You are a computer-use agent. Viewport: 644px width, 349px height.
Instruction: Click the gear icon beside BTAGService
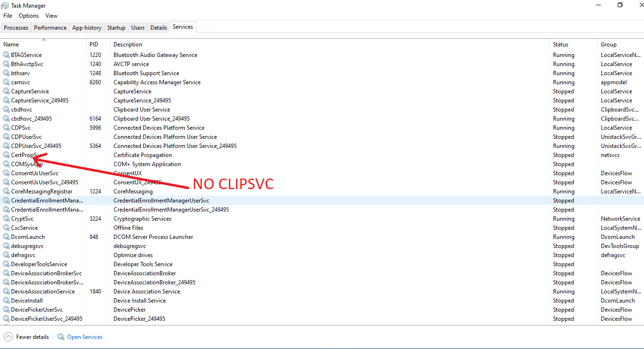tap(6, 55)
